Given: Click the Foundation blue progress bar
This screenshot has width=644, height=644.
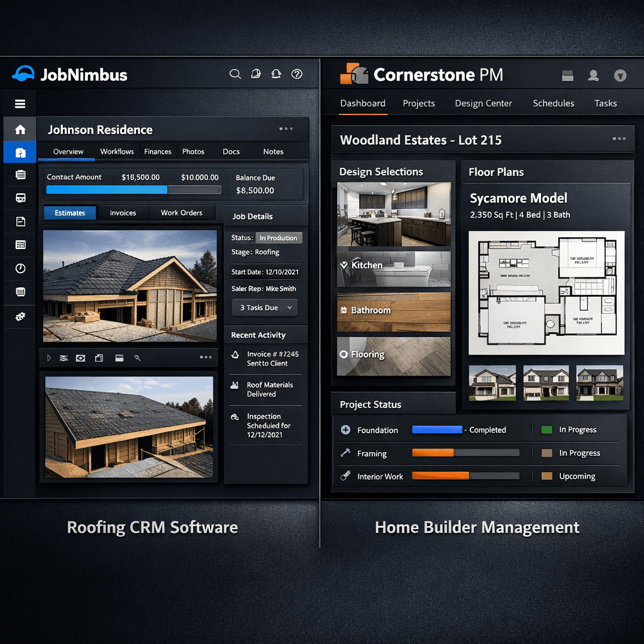Looking at the screenshot, I should click(x=437, y=430).
